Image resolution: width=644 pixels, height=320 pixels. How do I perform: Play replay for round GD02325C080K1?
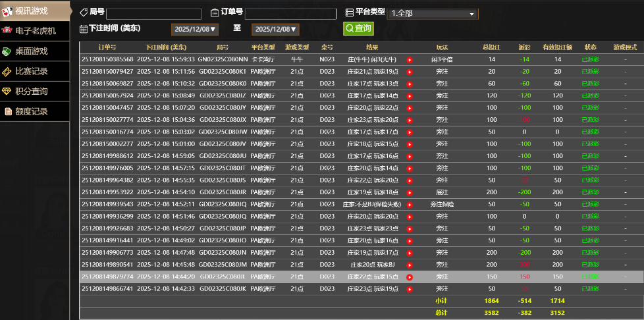409,71
